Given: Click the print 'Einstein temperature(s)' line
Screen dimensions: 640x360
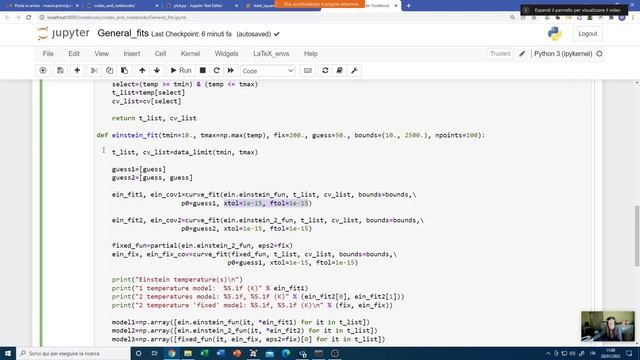Looking at the screenshot, I should pos(177,280).
